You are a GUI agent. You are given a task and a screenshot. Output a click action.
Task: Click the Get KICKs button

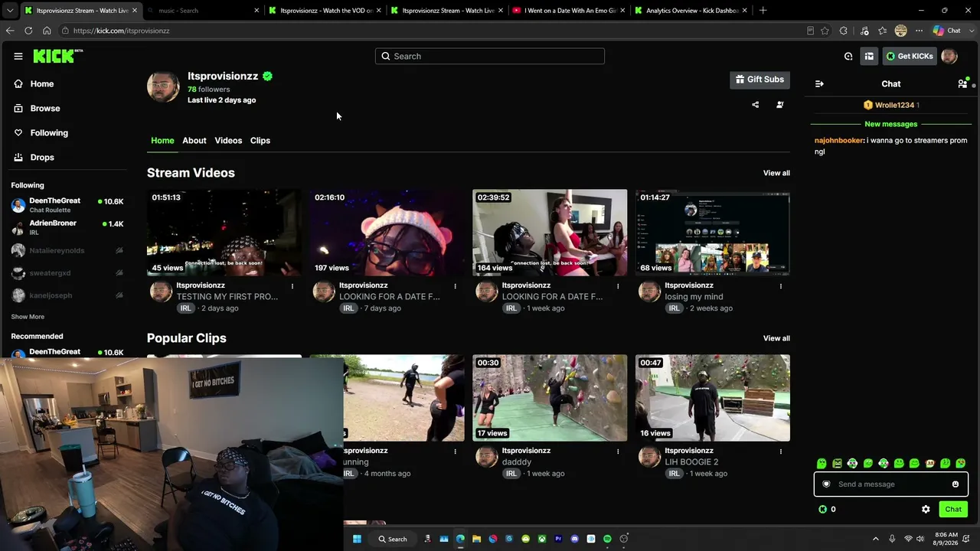tap(910, 56)
